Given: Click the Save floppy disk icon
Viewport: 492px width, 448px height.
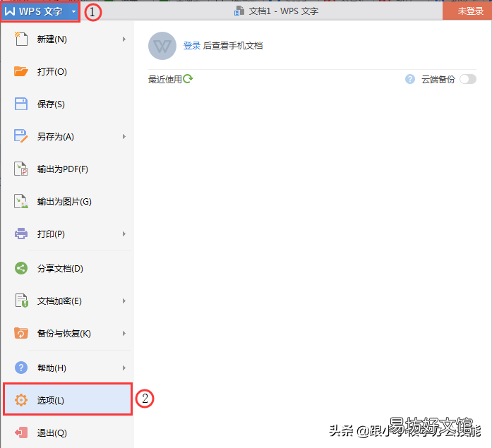Looking at the screenshot, I should click(x=21, y=104).
